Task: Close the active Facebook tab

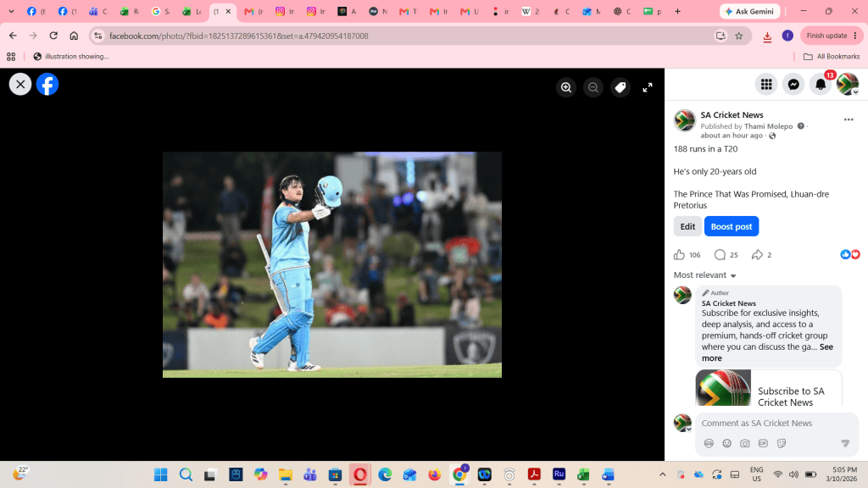Action: [x=228, y=11]
